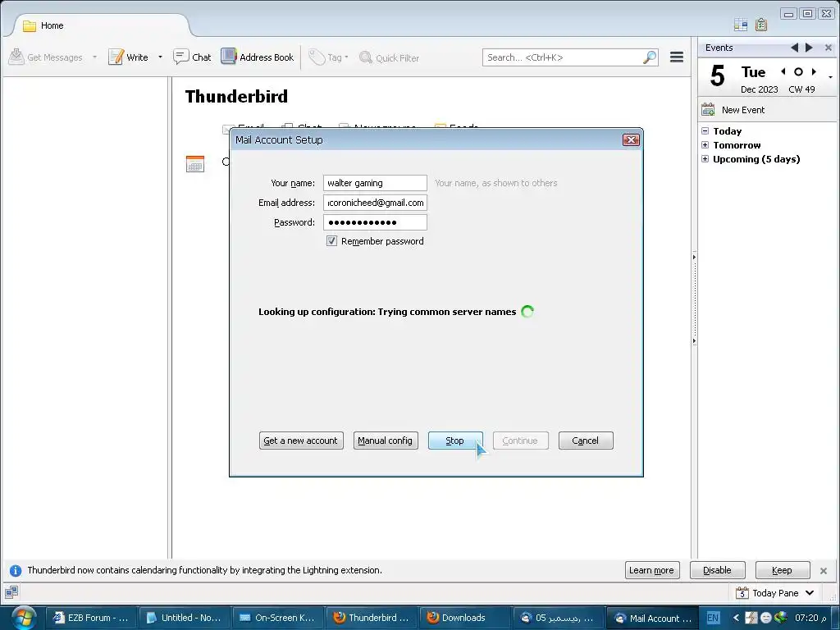
Task: Keep the Lightning extension
Action: [x=782, y=570]
